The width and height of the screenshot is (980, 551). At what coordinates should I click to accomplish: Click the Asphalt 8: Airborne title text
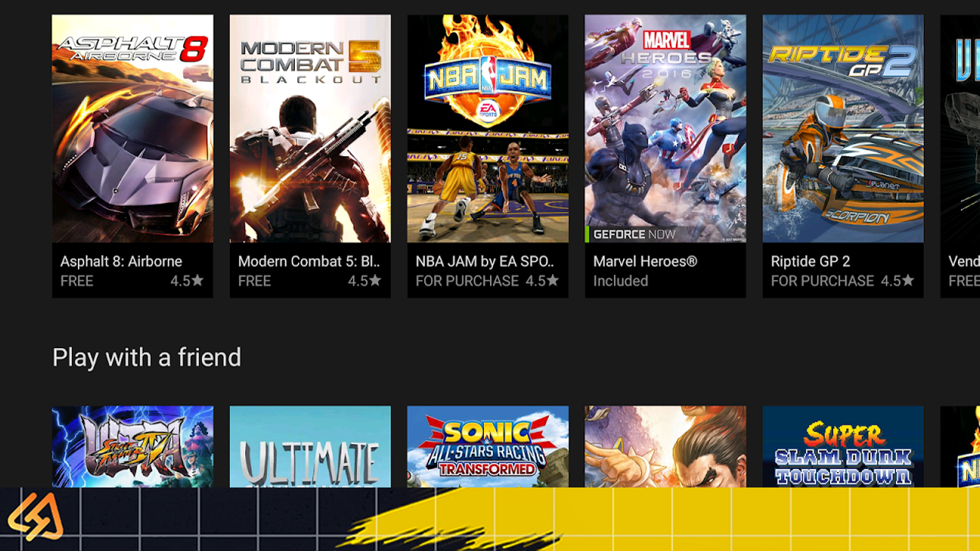click(121, 261)
